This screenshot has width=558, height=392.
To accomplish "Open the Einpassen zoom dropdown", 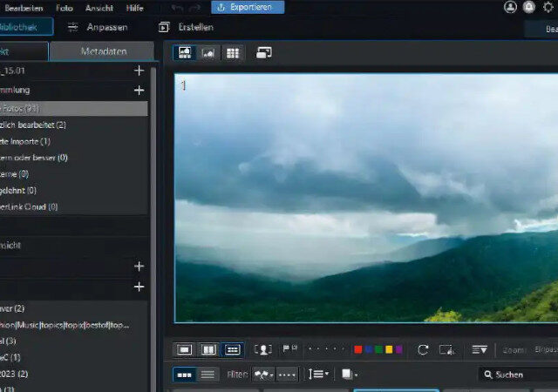I will coord(546,349).
